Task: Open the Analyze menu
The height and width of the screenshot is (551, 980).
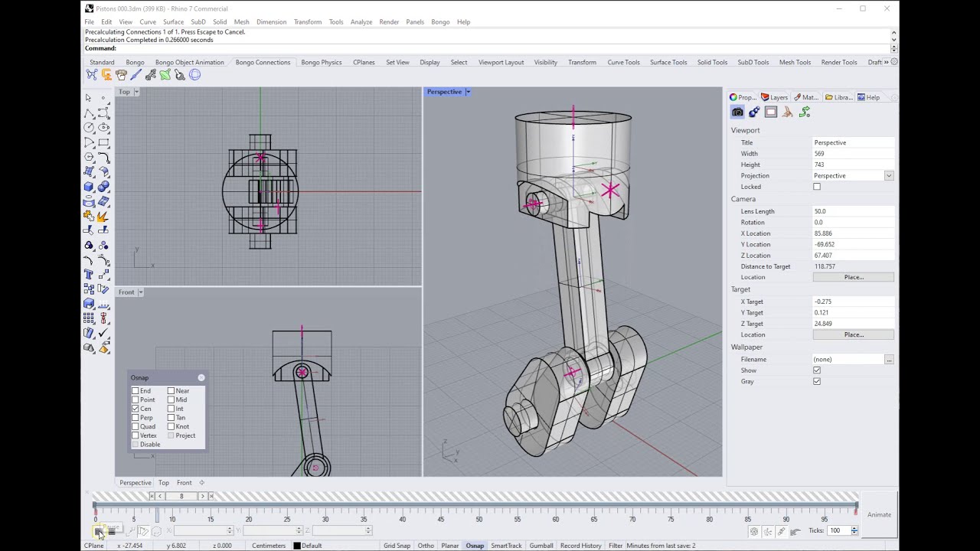Action: click(361, 22)
